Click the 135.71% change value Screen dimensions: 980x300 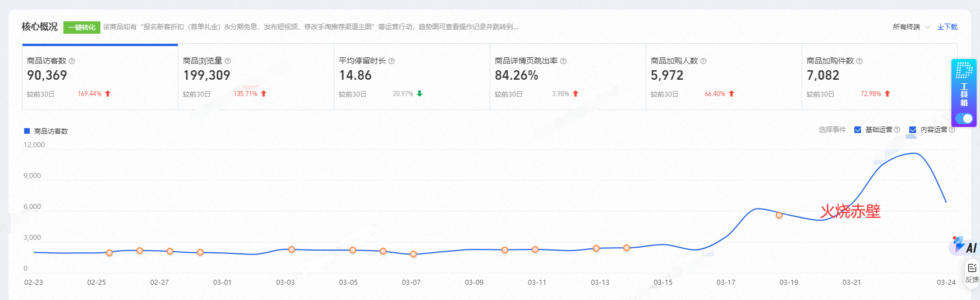(x=246, y=94)
